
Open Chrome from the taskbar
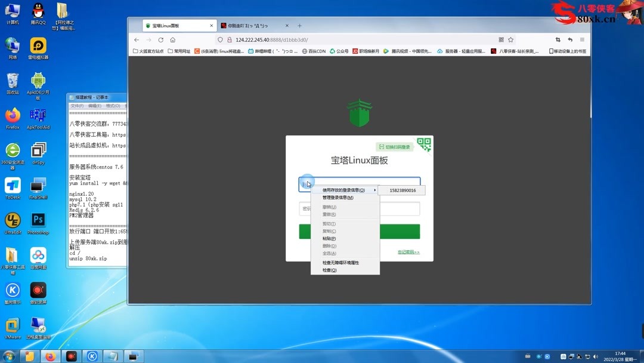coord(51,355)
